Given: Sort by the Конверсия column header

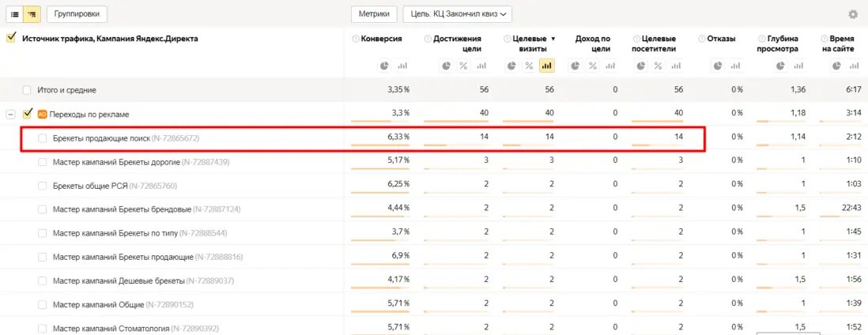Looking at the screenshot, I should pyautogui.click(x=381, y=39).
